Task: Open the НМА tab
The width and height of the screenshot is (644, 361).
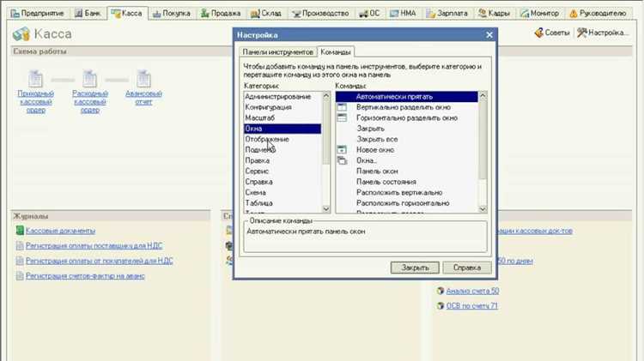Action: [x=403, y=13]
